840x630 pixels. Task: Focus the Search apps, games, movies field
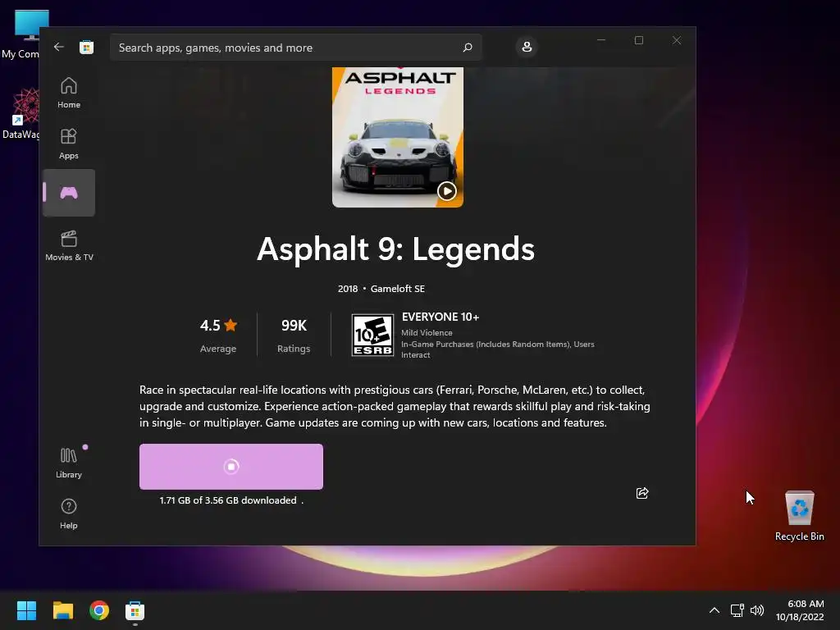[295, 48]
